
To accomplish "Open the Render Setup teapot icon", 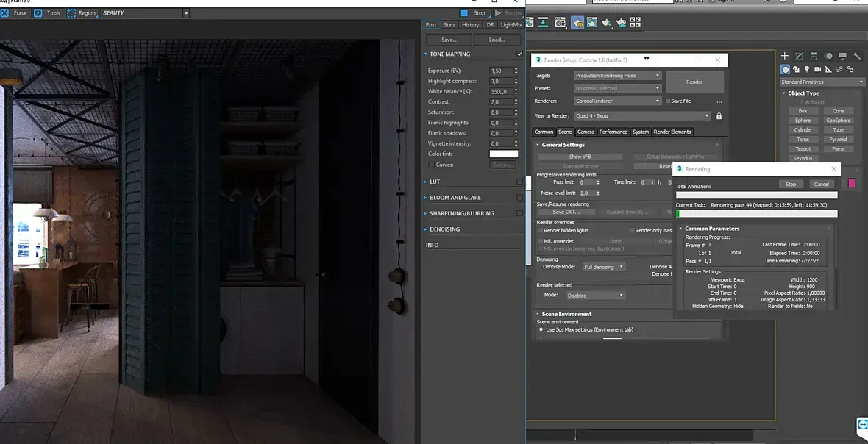I will point(577,23).
